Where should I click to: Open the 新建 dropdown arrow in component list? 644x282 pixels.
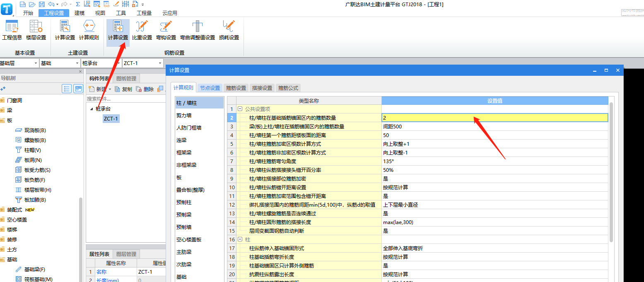pyautogui.click(x=110, y=89)
